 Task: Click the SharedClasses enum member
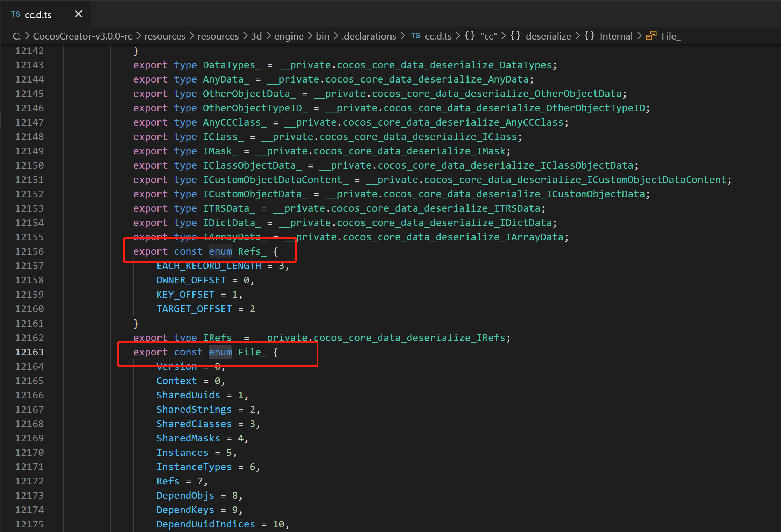[x=194, y=424]
